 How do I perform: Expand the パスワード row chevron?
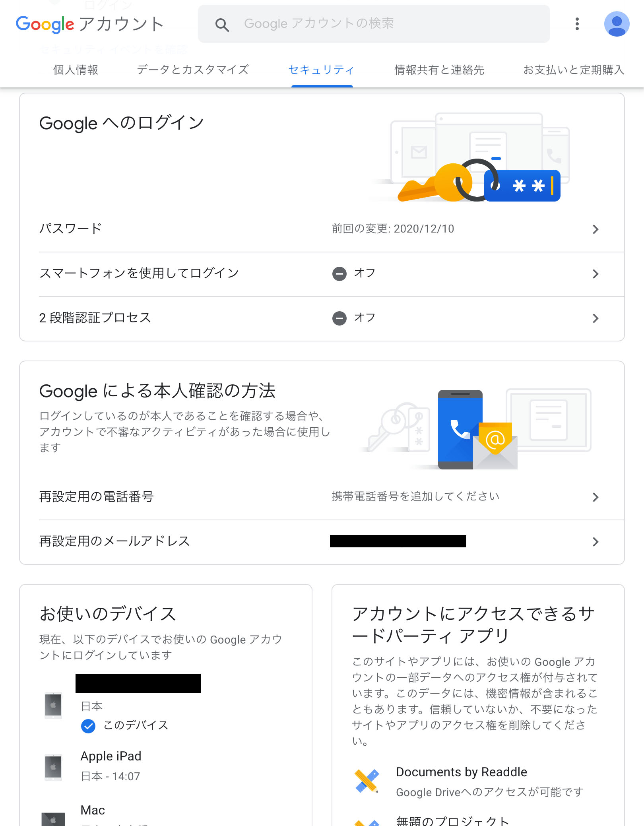coord(595,229)
